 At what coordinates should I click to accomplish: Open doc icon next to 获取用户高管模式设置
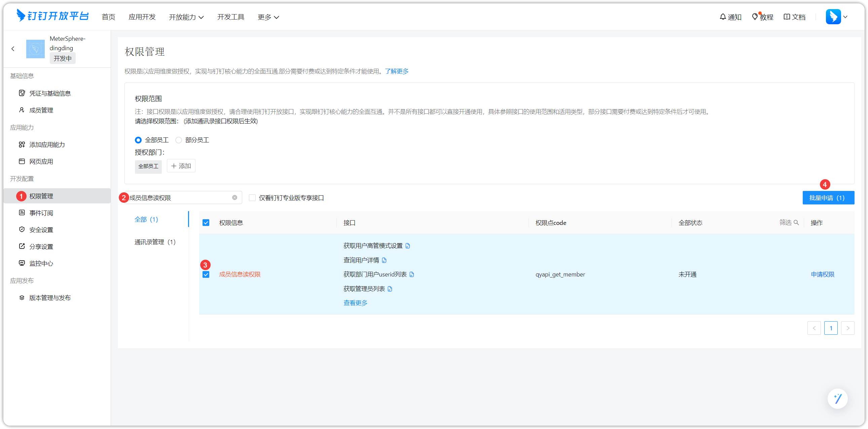click(408, 246)
